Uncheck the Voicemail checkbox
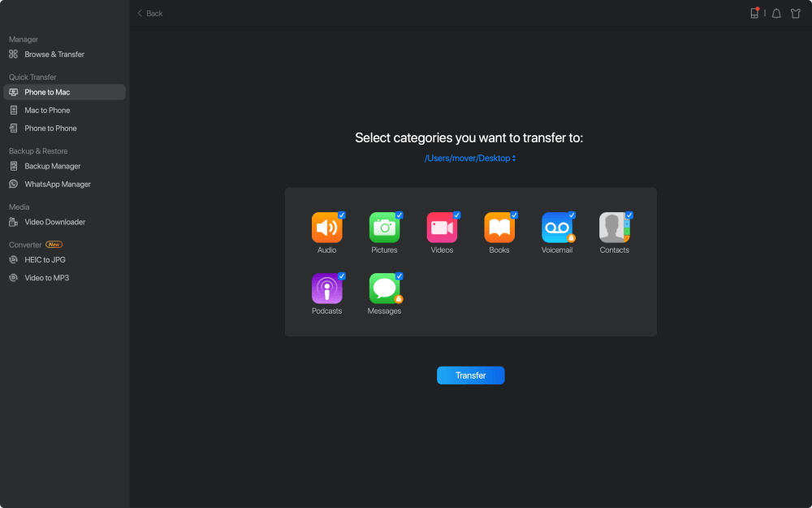This screenshot has height=508, width=812. (572, 215)
